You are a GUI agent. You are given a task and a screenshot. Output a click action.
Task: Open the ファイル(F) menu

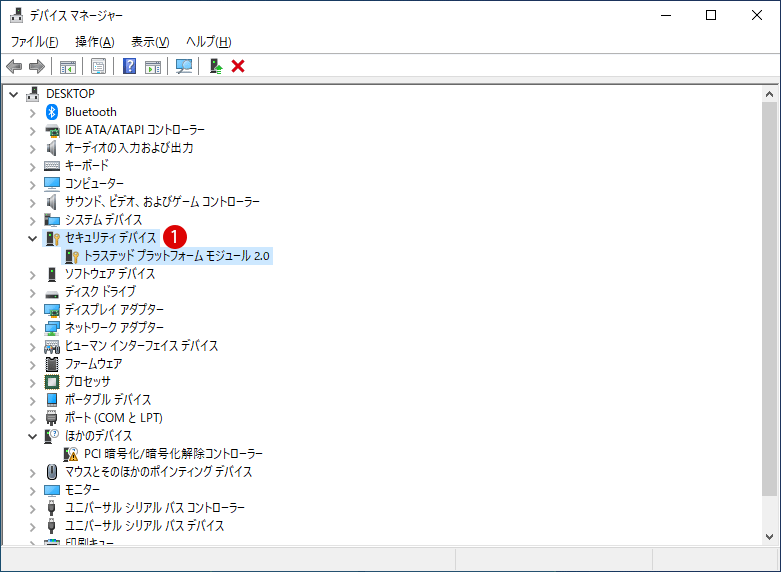(34, 42)
